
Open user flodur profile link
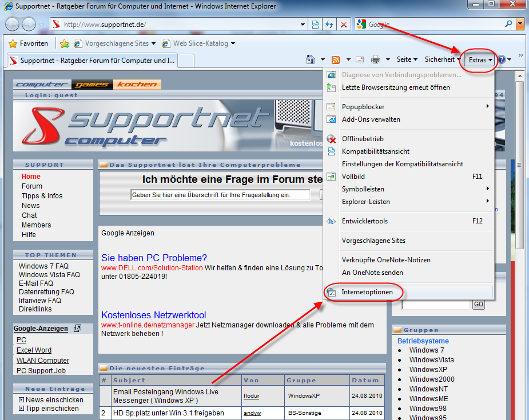coord(251,396)
